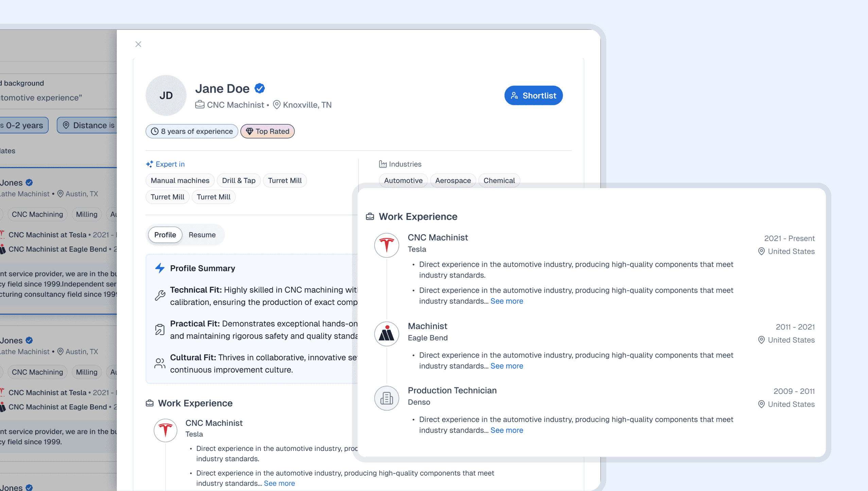Select the Drill & Tap skill tag
Image resolution: width=868 pixels, height=491 pixels.
click(239, 181)
